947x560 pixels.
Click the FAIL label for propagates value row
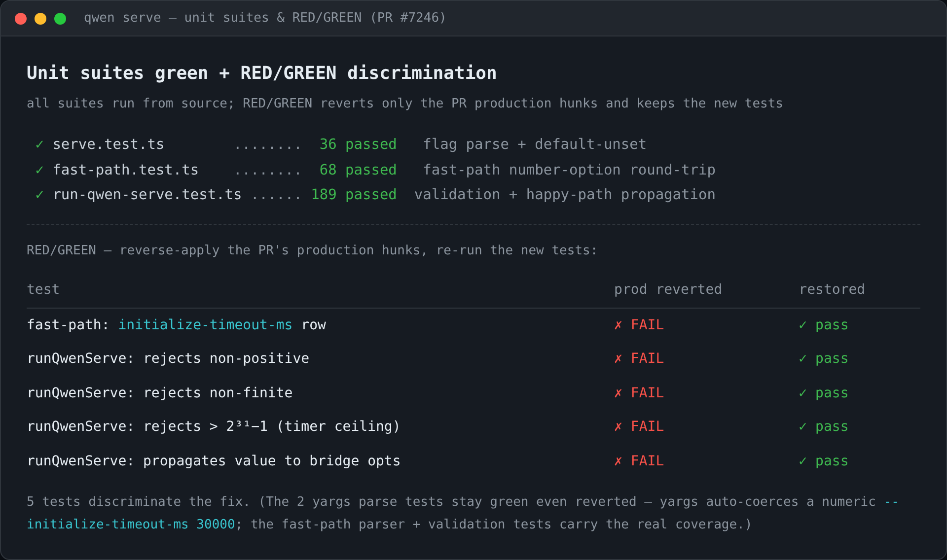pyautogui.click(x=648, y=461)
